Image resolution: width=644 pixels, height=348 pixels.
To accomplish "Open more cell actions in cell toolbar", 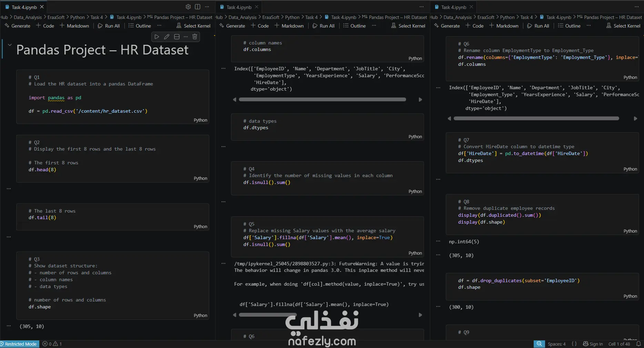I will tap(186, 37).
